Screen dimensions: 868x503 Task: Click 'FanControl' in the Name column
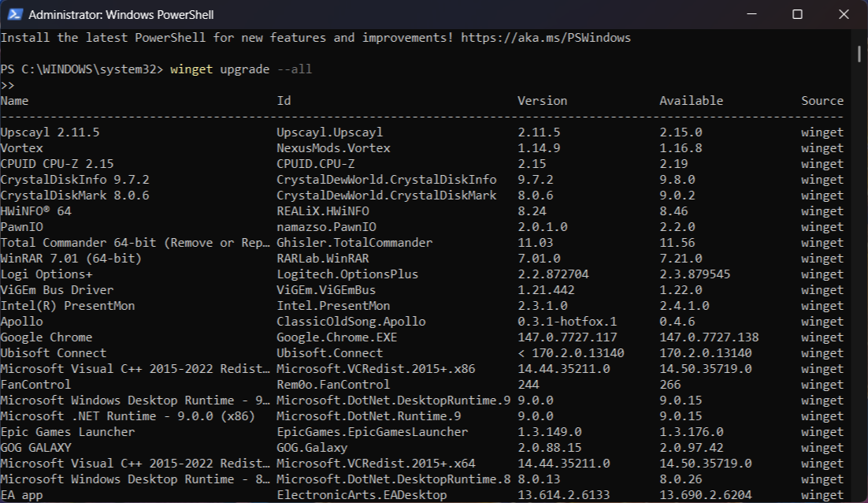pyautogui.click(x=35, y=385)
